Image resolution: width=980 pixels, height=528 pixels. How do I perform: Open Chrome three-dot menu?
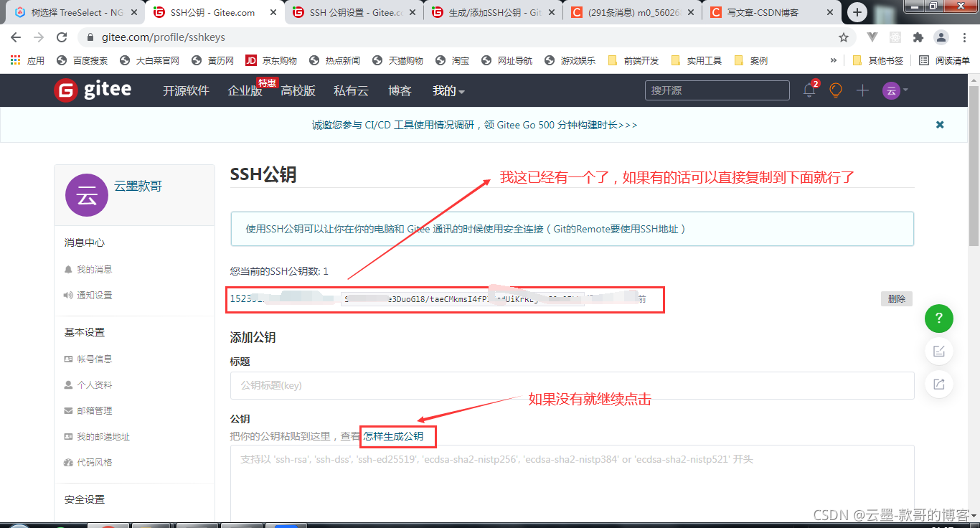963,37
